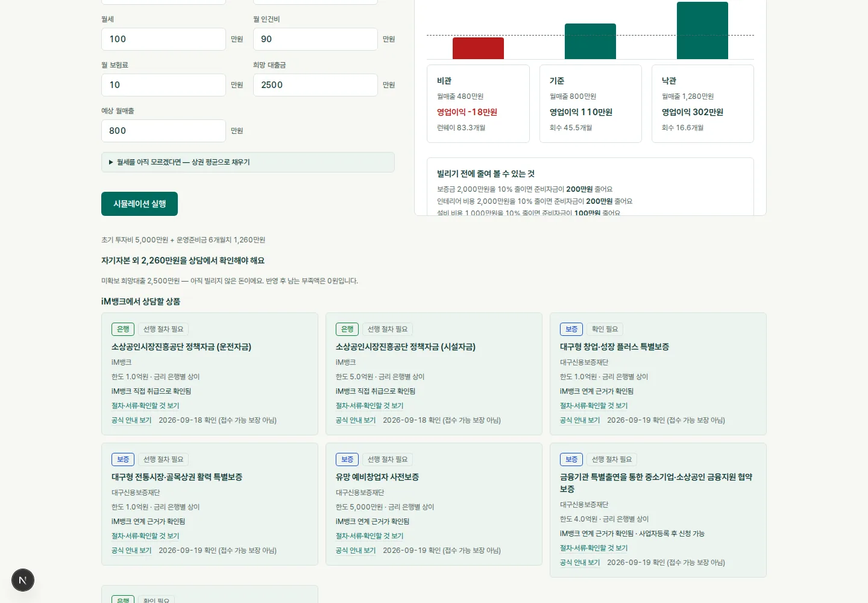Open 공식 안내 보기 for 정책자금 (운전자금)

131,420
